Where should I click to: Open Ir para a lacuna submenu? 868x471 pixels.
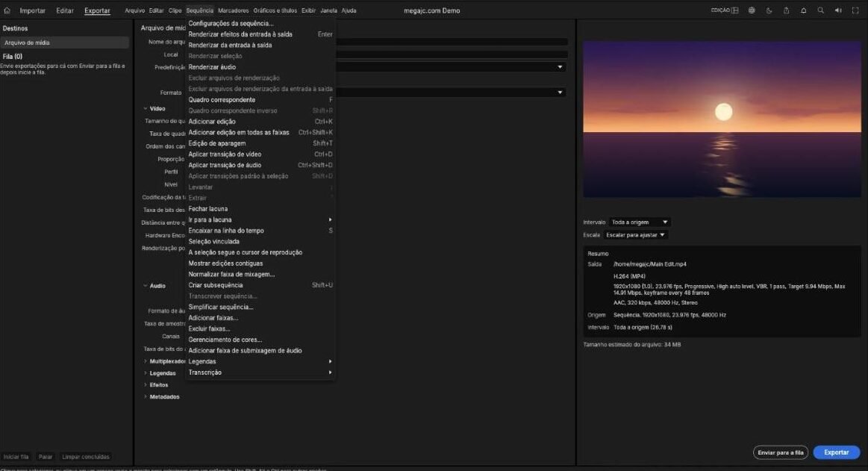point(260,219)
